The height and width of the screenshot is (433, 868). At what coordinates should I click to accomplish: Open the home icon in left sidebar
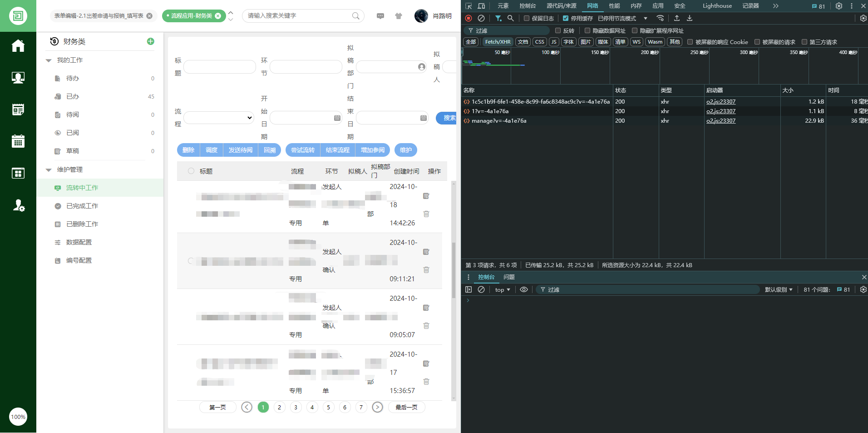18,46
